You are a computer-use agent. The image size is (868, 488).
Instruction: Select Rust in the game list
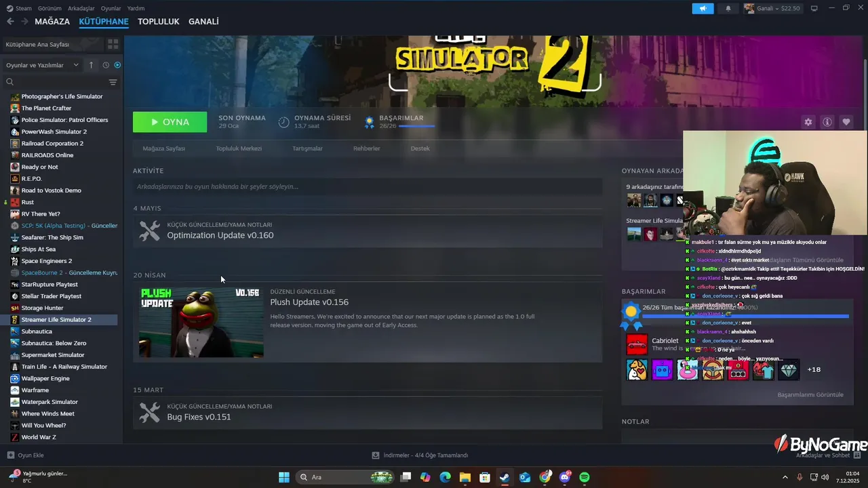(x=61, y=202)
